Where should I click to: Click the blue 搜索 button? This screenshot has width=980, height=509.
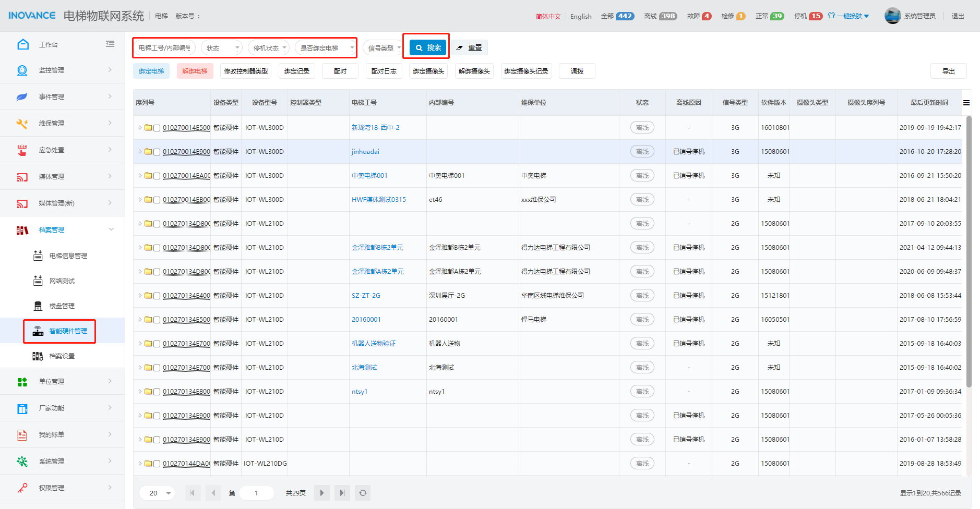pos(428,47)
